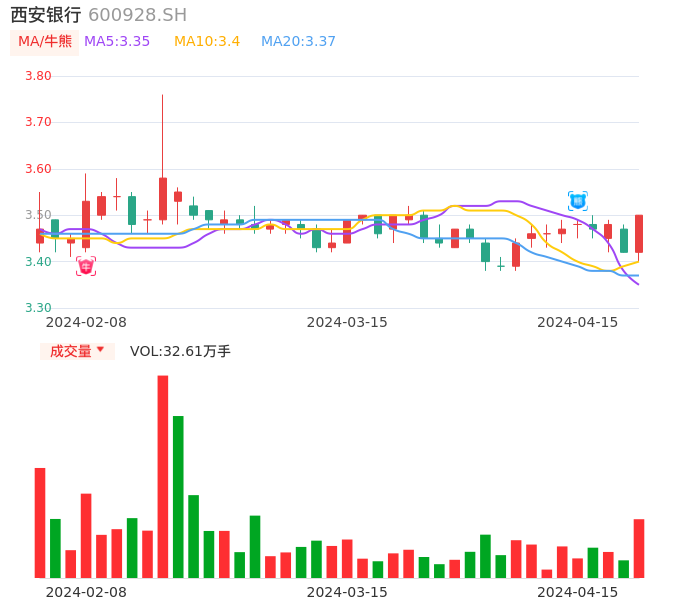Click the VOL:32.61万手 volume readout

pos(180,351)
